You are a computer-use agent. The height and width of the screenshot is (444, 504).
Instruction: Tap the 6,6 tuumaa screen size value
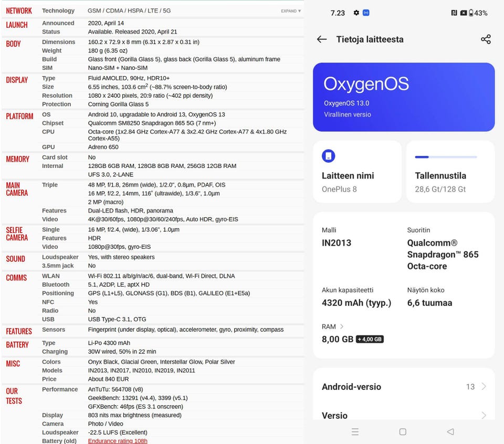click(429, 303)
